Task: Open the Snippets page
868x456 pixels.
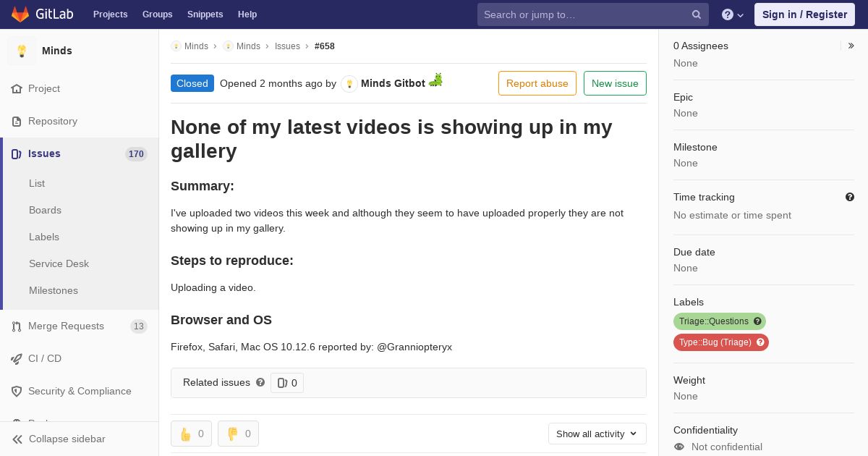Action: (205, 14)
